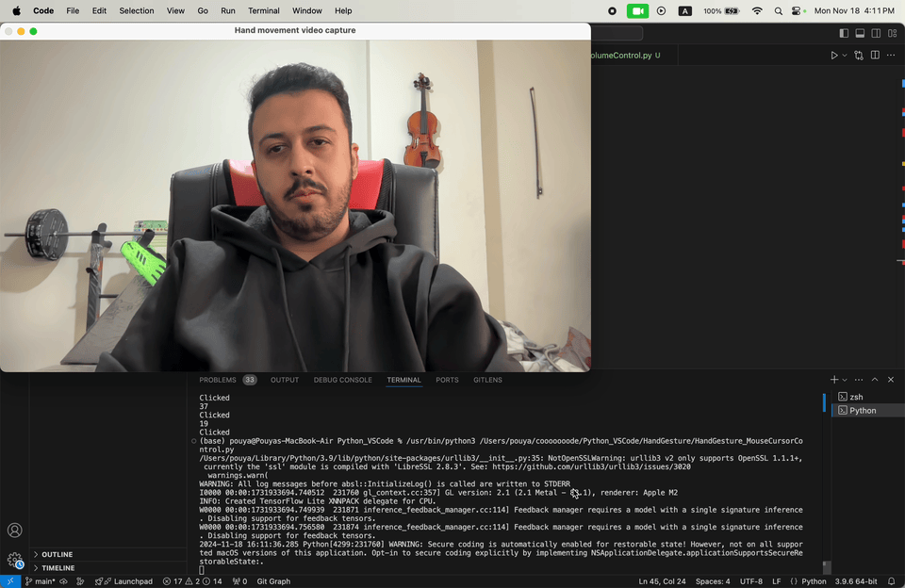
Task: Expand the OUTLINE section
Action: tap(109, 554)
